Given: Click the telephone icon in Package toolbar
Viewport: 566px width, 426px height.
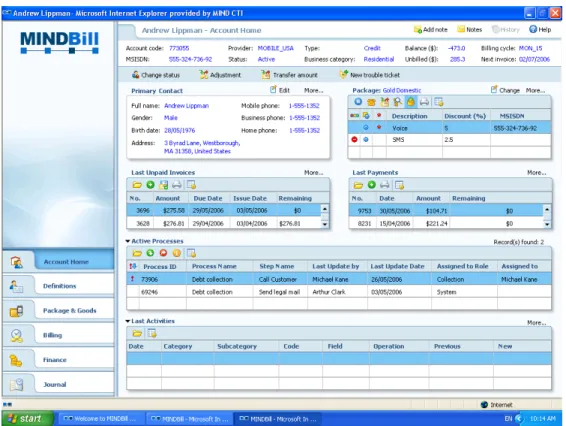Looking at the screenshot, I should (371, 102).
